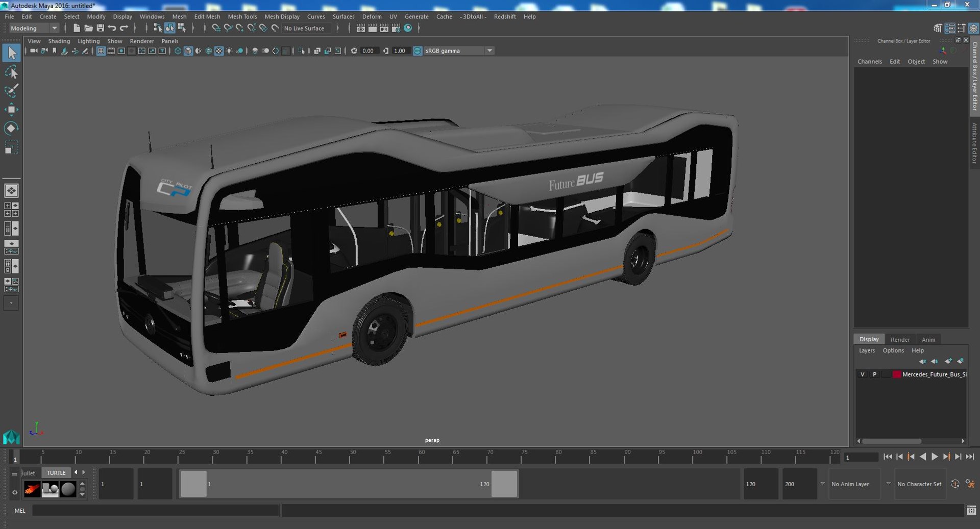Open the Redshift menu
Image resolution: width=980 pixels, height=529 pixels.
pyautogui.click(x=505, y=17)
